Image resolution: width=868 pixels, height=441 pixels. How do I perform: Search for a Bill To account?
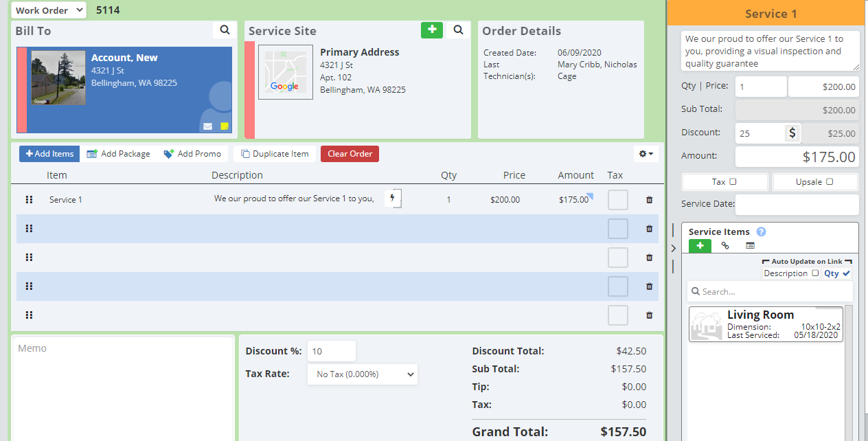225,30
